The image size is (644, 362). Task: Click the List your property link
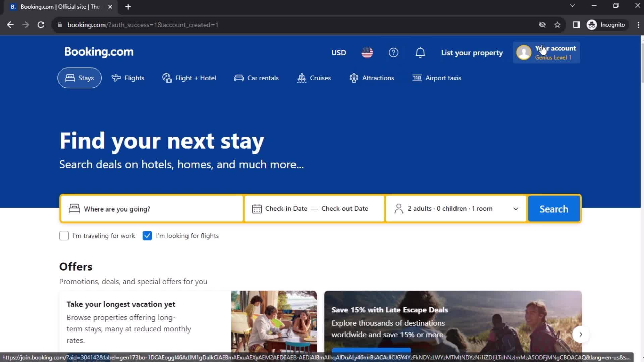click(x=472, y=53)
